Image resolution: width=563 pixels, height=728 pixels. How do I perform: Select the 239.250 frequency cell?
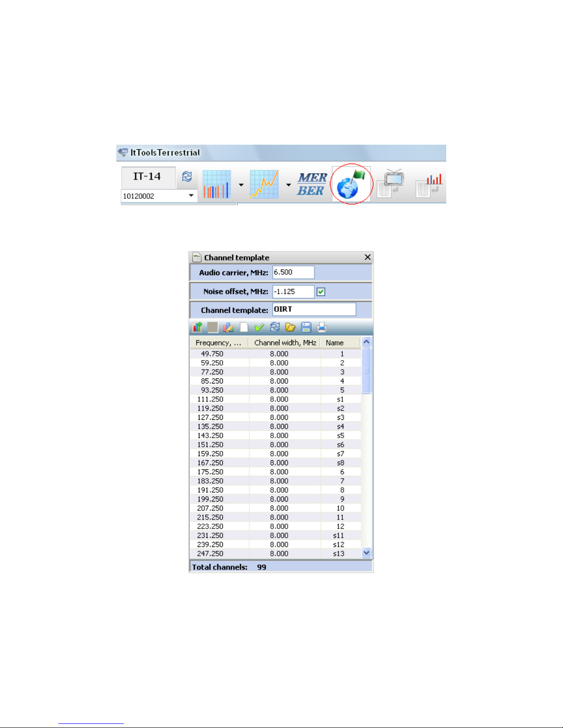click(220, 545)
